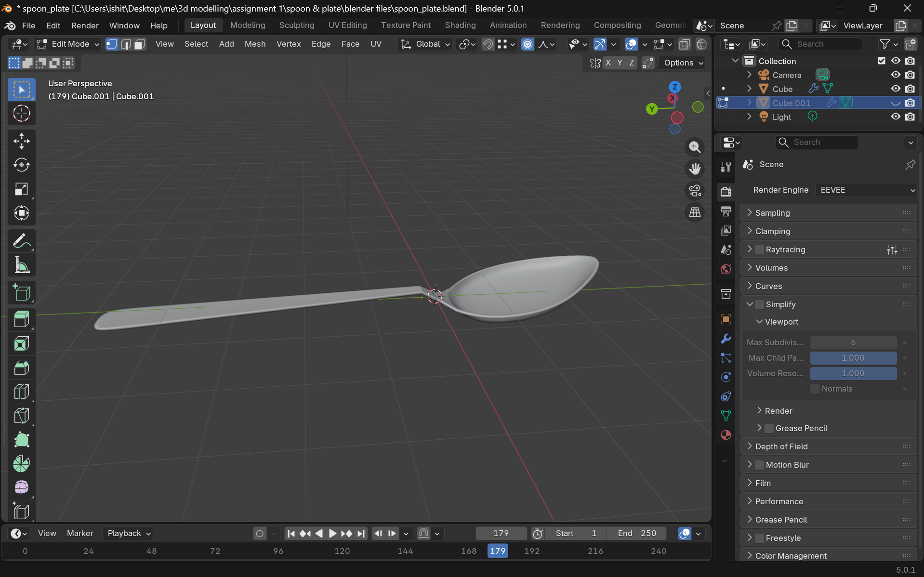The height and width of the screenshot is (577, 924).
Task: Activate the Rotate tool
Action: click(22, 165)
